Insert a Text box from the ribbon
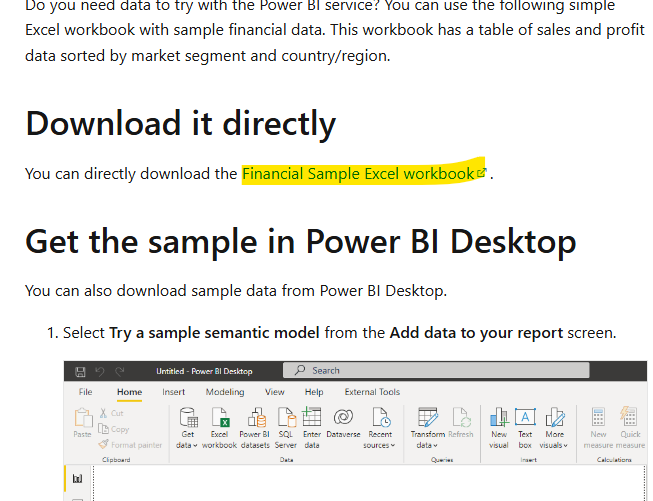This screenshot has height=501, width=653. coord(525,428)
